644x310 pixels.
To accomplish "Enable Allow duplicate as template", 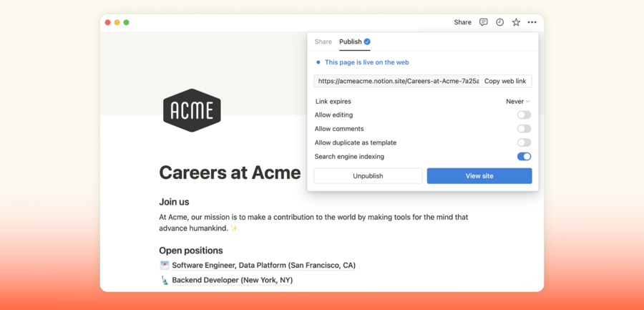I will tap(524, 142).
